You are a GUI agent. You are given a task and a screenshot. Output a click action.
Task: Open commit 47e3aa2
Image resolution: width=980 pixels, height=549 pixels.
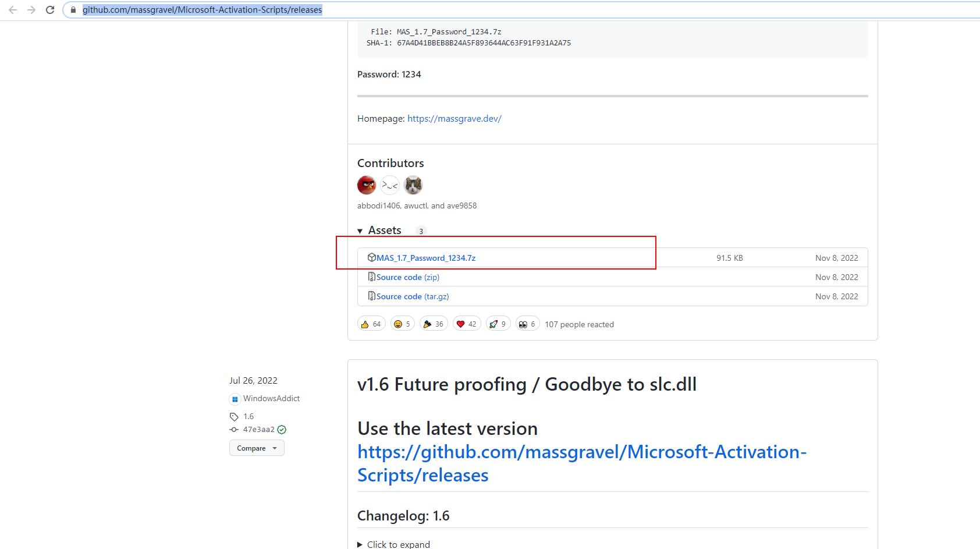(x=258, y=430)
